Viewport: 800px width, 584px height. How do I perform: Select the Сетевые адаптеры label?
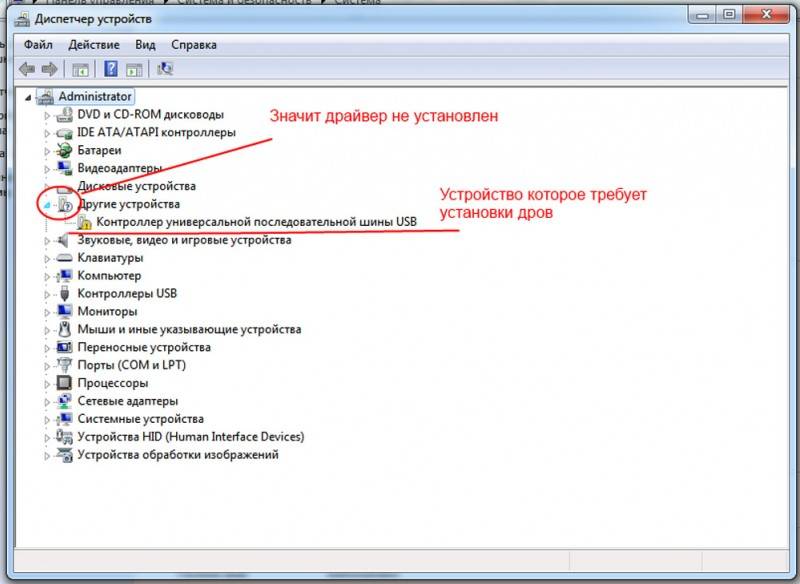coord(128,401)
